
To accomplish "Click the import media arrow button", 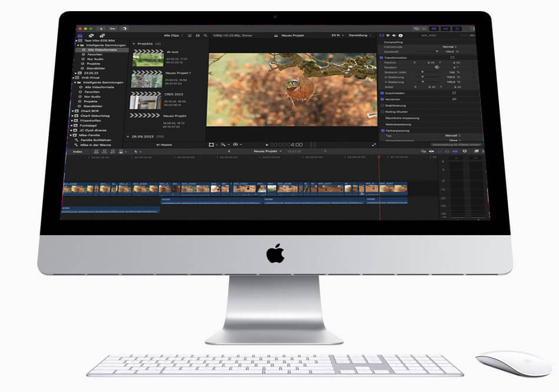I will coord(101,28).
